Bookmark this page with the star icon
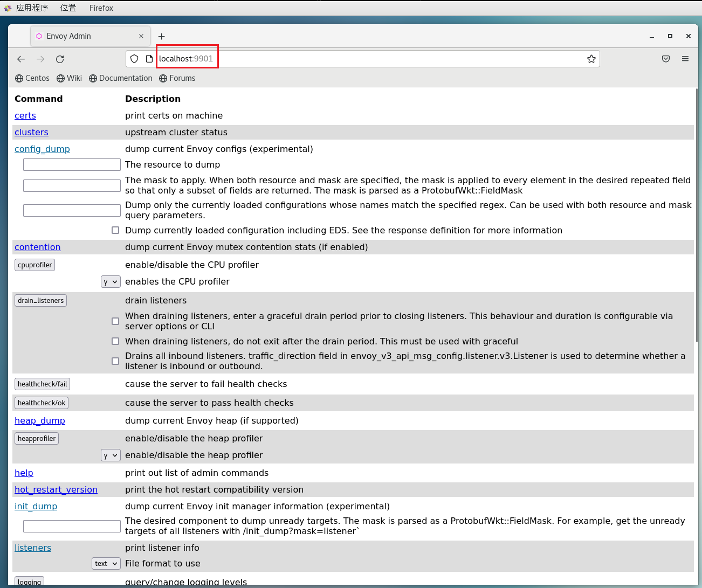Viewport: 702px width, 588px height. [591, 59]
